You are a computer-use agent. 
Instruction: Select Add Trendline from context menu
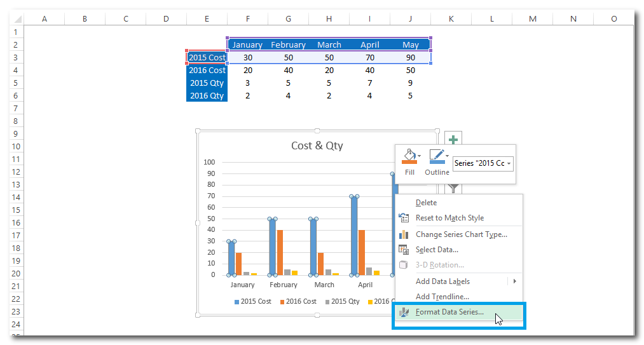442,297
